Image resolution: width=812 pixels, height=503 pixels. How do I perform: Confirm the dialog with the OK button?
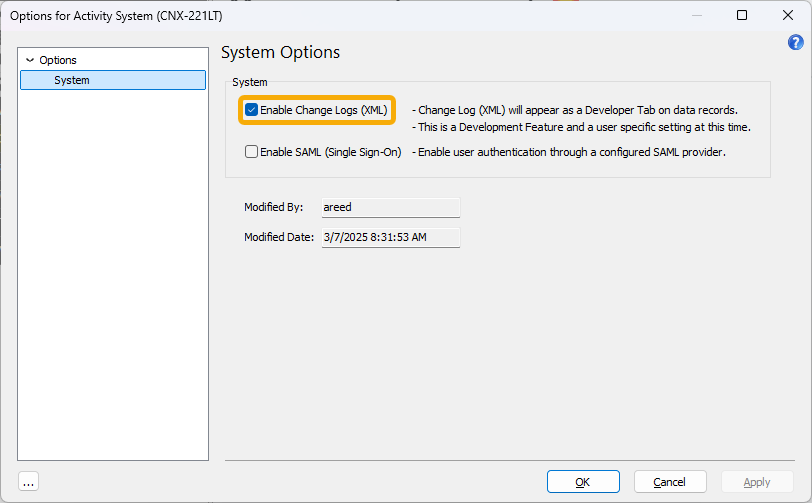pyautogui.click(x=583, y=482)
